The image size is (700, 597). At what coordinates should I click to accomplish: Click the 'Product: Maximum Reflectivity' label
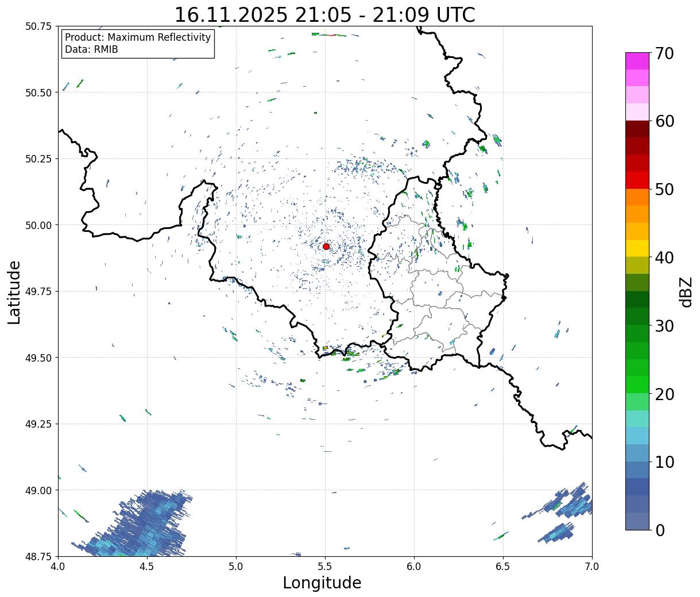(138, 37)
